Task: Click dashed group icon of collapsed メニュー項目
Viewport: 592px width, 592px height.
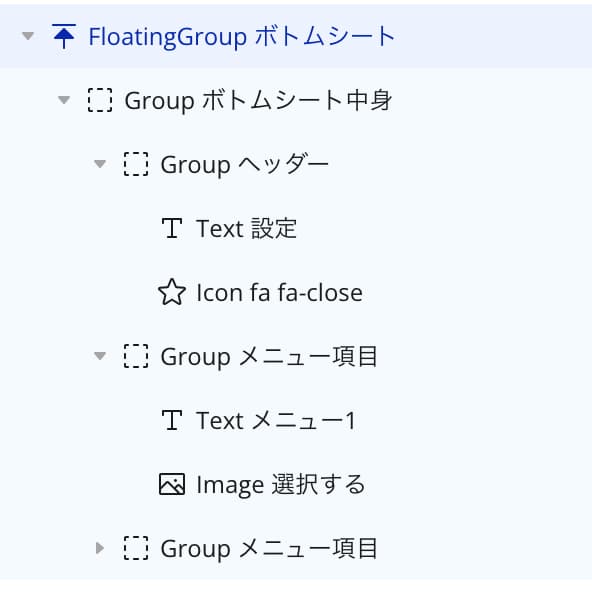Action: pos(136,548)
